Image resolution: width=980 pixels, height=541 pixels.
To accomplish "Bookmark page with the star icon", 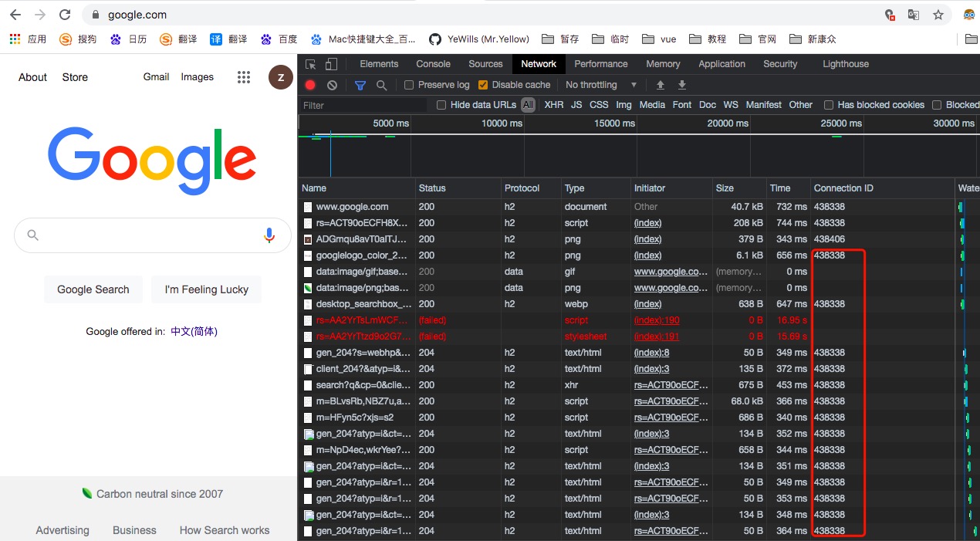I will click(938, 15).
